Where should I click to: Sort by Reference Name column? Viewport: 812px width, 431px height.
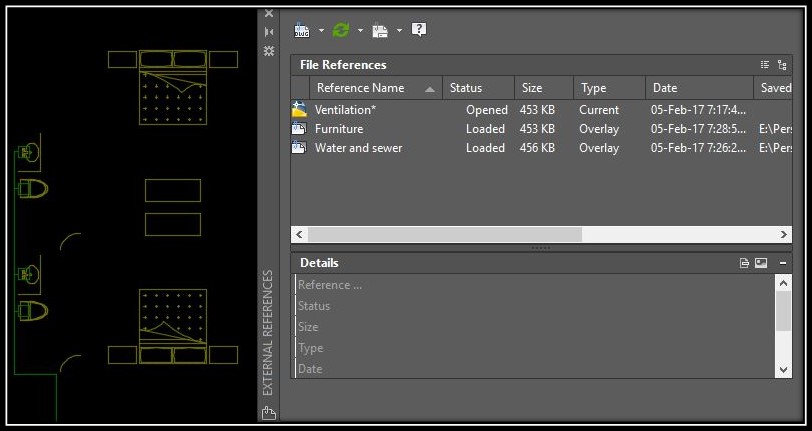click(x=376, y=88)
